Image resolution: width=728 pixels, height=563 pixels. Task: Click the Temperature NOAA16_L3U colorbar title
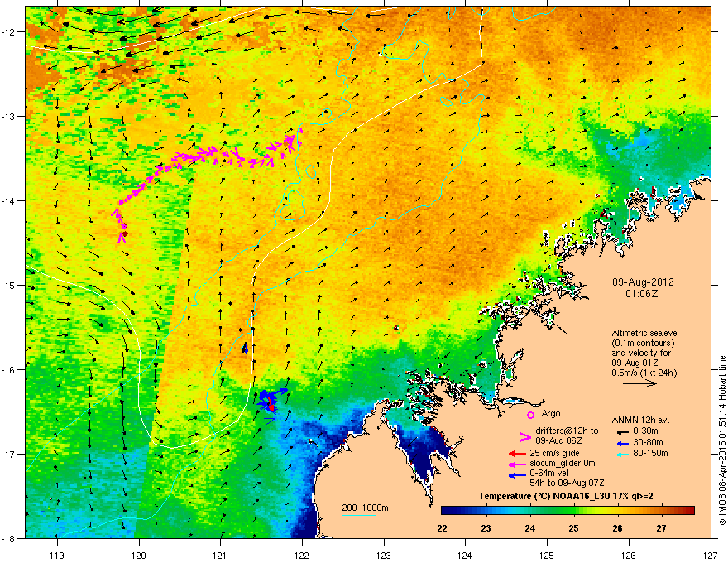566,496
